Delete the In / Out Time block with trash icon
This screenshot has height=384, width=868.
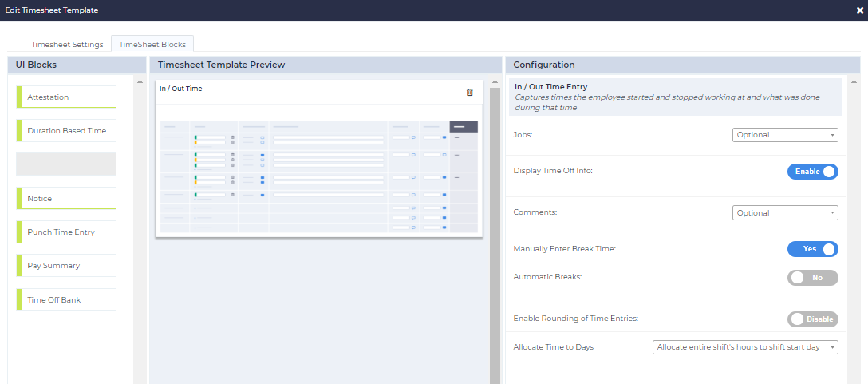(469, 93)
